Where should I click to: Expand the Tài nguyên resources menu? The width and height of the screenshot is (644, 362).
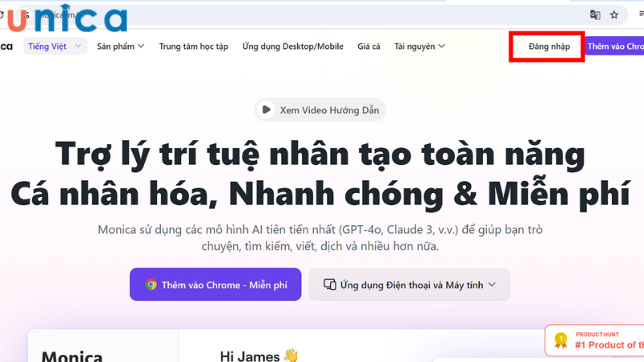point(419,47)
